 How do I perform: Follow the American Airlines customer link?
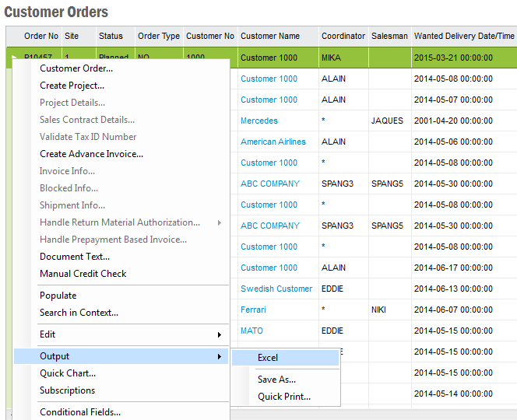[273, 142]
